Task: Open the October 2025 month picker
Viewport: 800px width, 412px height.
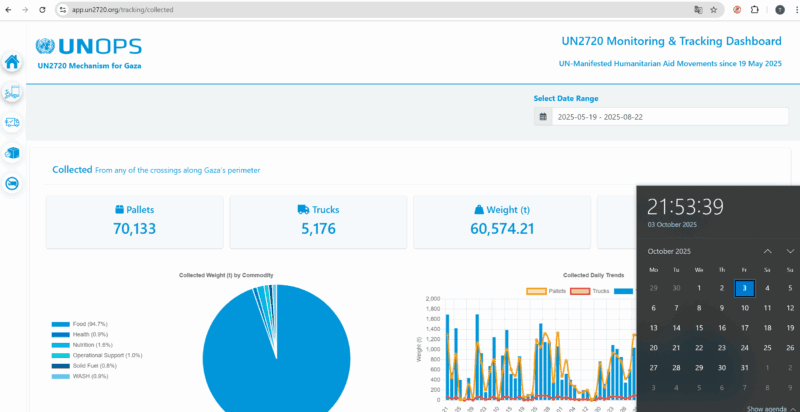Action: (x=672, y=251)
